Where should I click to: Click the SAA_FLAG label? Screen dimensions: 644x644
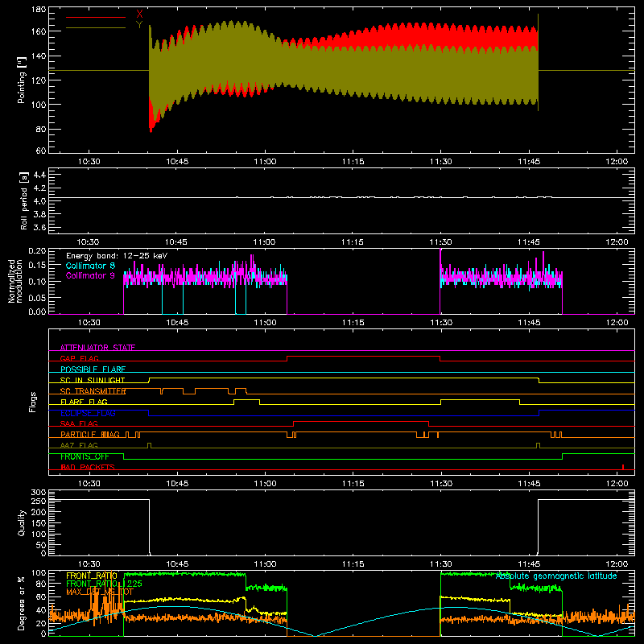(79, 423)
